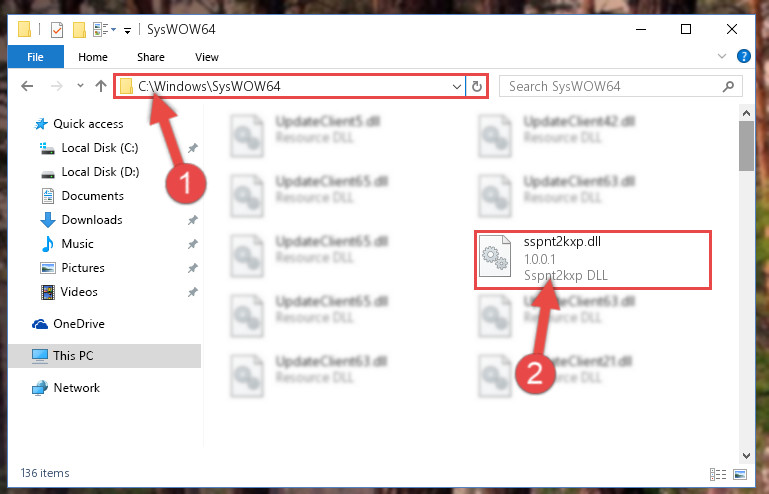The image size is (769, 494).
Task: Open the Customize Quick Access Toolbar dropdown
Action: click(128, 31)
